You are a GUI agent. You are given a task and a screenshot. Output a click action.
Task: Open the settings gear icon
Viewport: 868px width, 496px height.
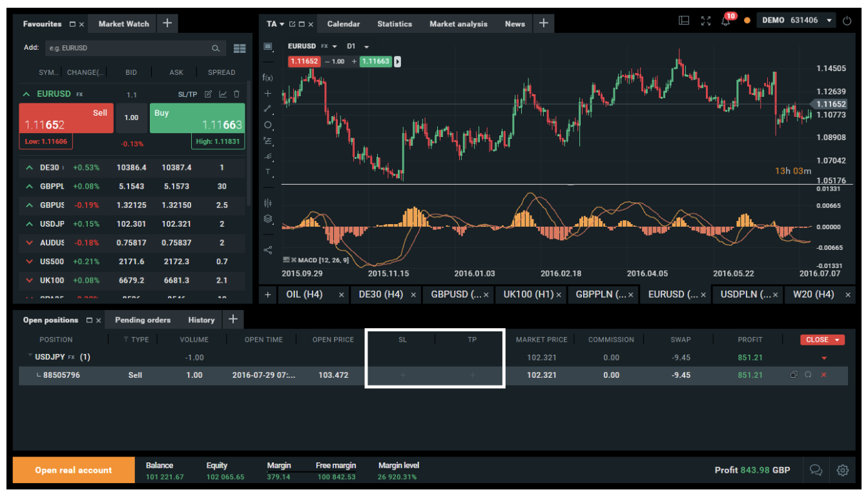(842, 470)
